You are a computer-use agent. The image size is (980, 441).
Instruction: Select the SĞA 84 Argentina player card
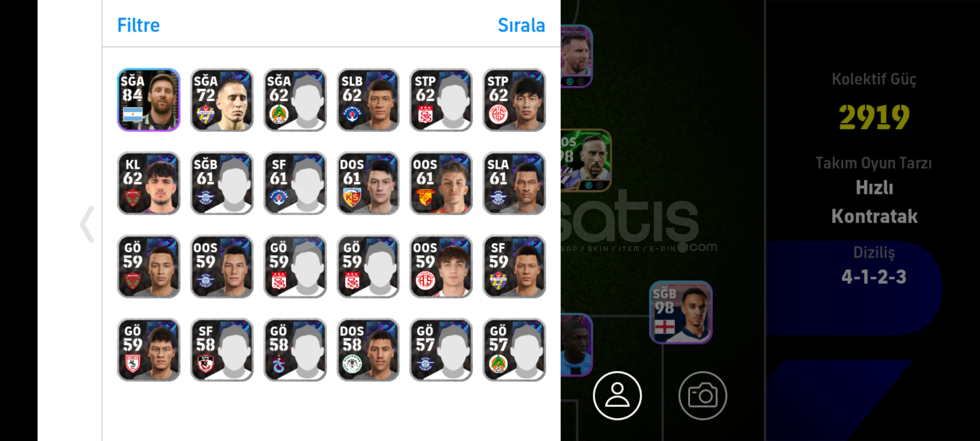(149, 100)
